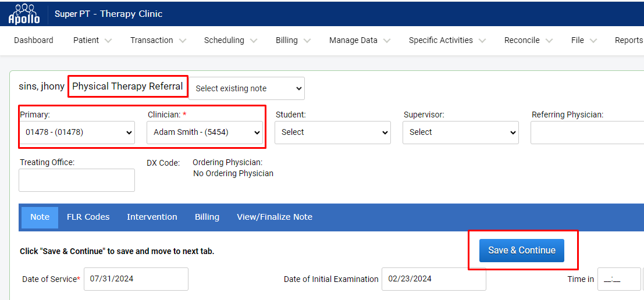Image resolution: width=644 pixels, height=300 pixels.
Task: Click the Save & Continue button
Action: 522,251
